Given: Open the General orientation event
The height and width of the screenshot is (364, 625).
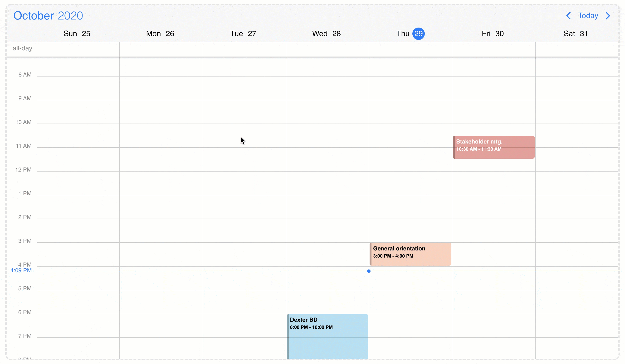Looking at the screenshot, I should 410,254.
